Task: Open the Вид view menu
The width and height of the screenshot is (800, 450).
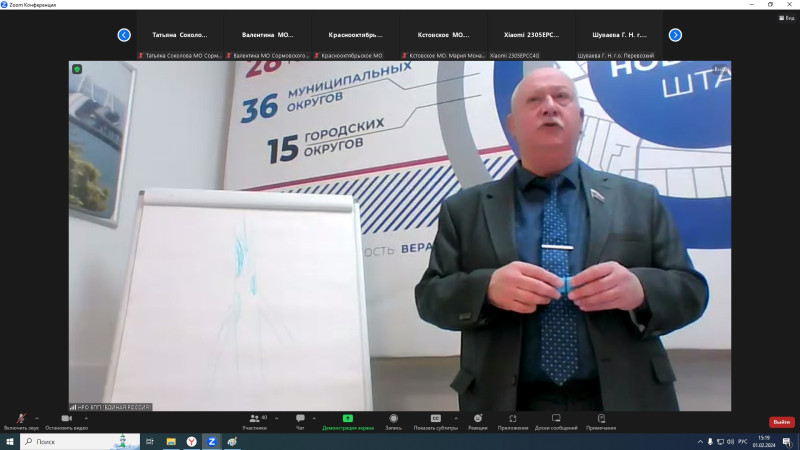Action: point(788,18)
